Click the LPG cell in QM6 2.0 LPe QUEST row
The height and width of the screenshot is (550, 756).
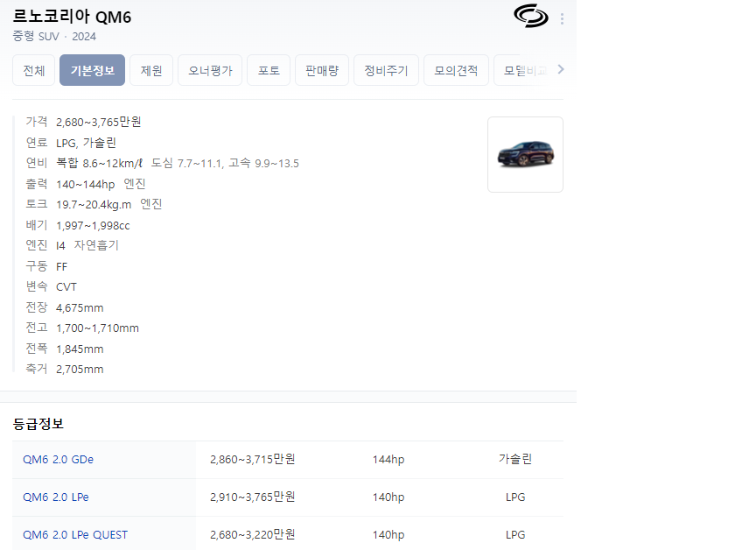pos(515,534)
